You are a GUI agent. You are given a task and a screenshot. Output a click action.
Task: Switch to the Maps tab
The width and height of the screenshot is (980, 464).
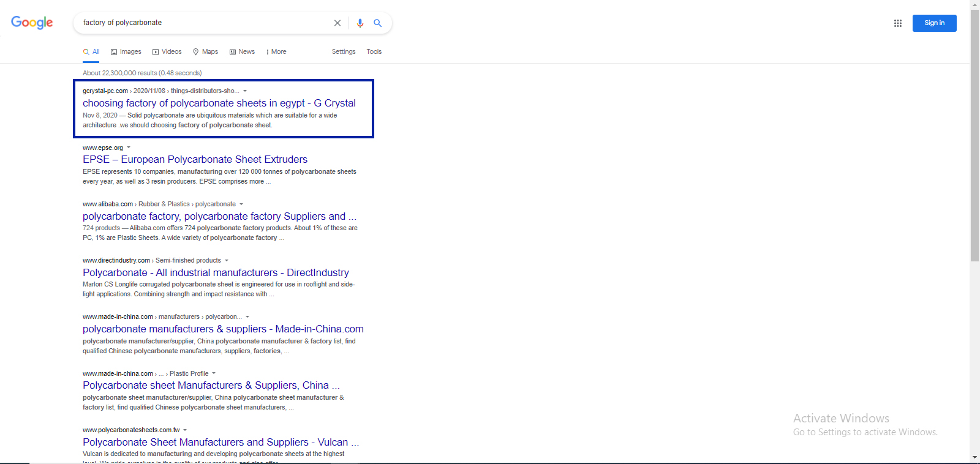205,52
